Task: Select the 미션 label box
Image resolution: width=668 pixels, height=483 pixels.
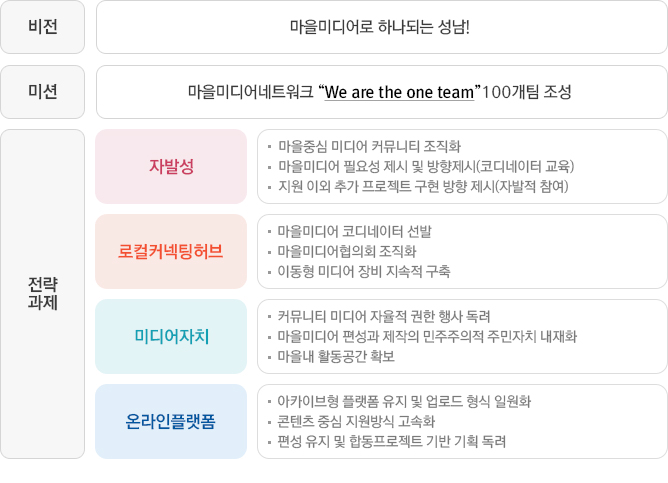Action: point(43,92)
